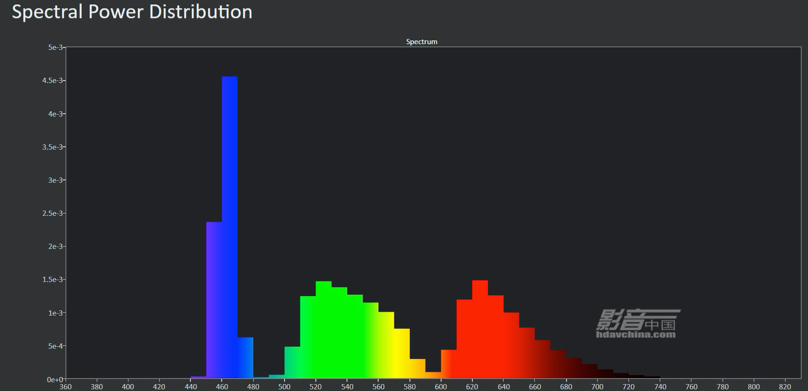Click the 460 x-axis tick label
Viewport: 808px width, 391px height.
222,387
